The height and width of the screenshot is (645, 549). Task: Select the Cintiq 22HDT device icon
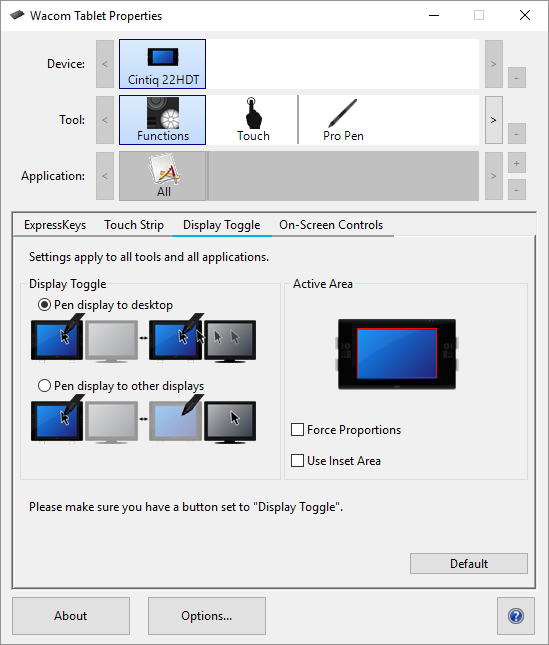click(x=162, y=64)
